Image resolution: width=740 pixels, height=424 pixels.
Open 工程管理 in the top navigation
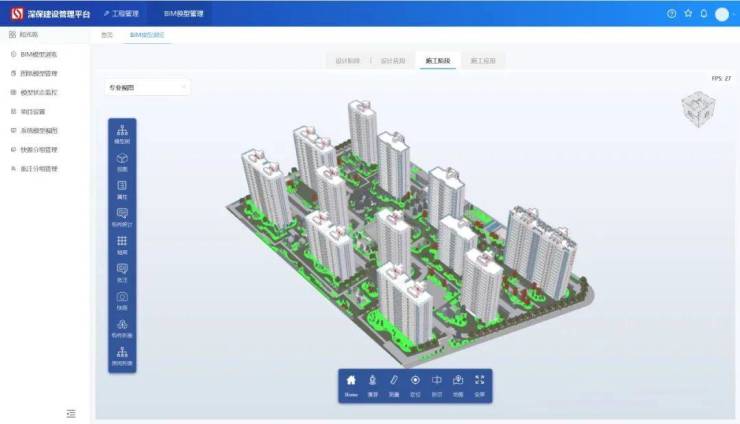(121, 13)
